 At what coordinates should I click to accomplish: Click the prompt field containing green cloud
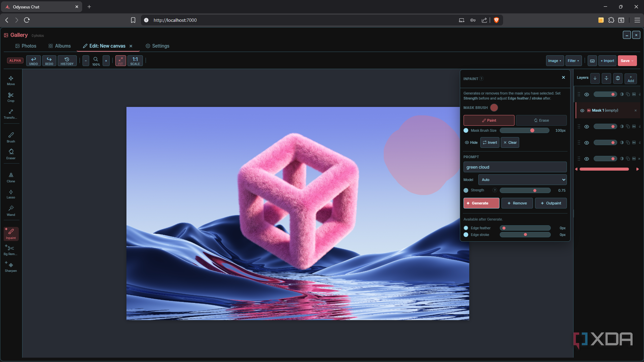click(x=515, y=167)
